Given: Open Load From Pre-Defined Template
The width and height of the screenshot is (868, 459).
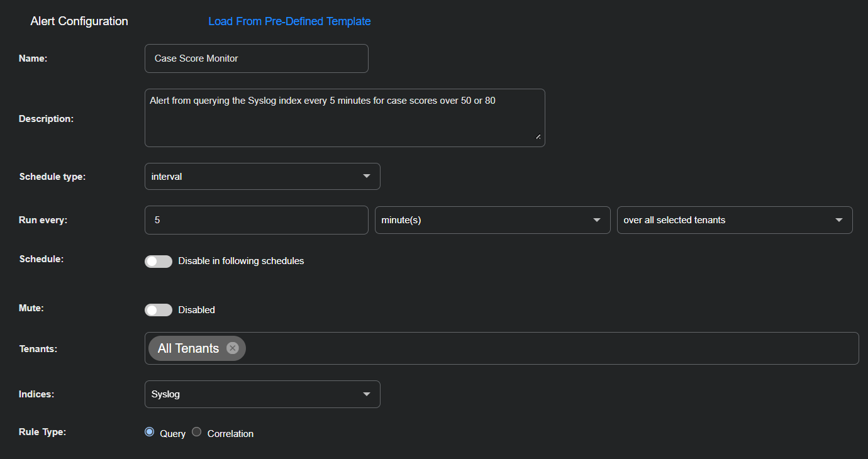Looking at the screenshot, I should coord(289,21).
